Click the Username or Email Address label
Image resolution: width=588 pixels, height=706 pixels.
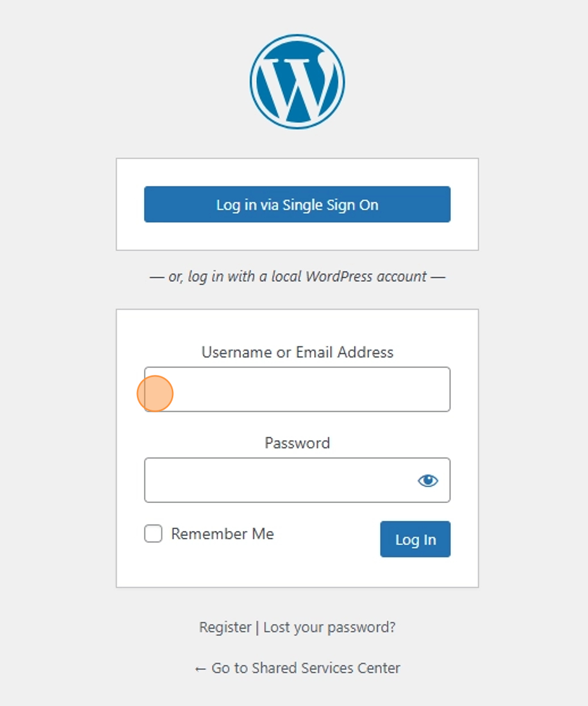[297, 352]
